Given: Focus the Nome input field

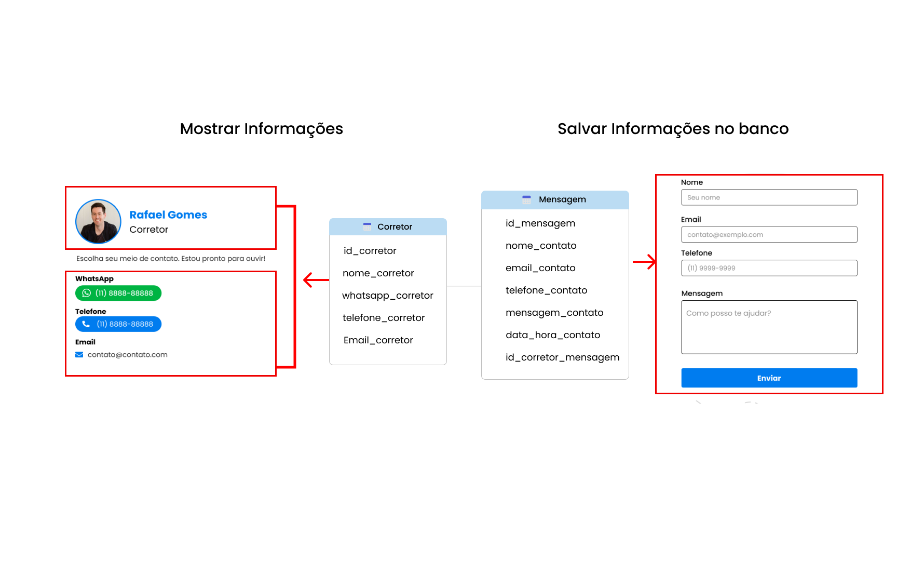Looking at the screenshot, I should pyautogui.click(x=769, y=197).
